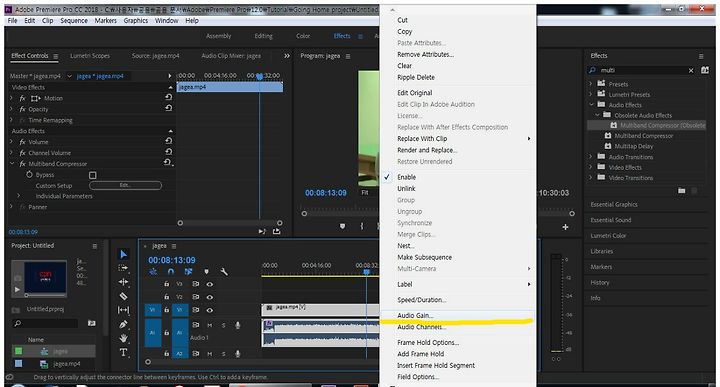Viewport: 720px width, 387px height.
Task: Click Voice-over record mic on Audio 1
Action: click(238, 325)
